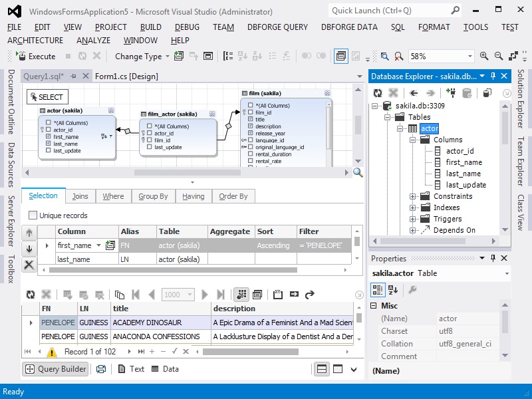532x399 pixels.
Task: Click the magnifier icon below the diagram
Action: [358, 173]
